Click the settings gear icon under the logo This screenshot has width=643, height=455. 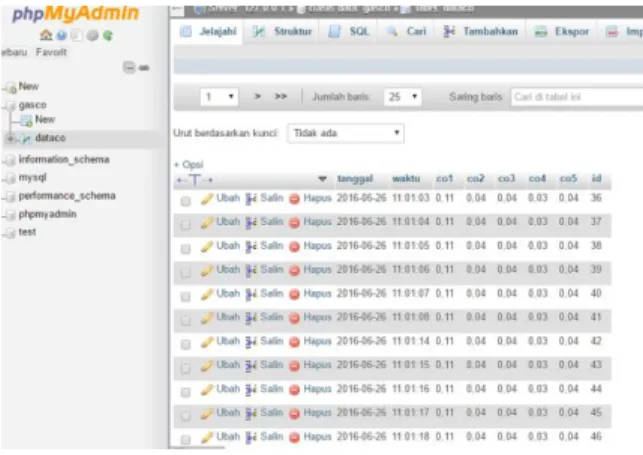tap(93, 36)
